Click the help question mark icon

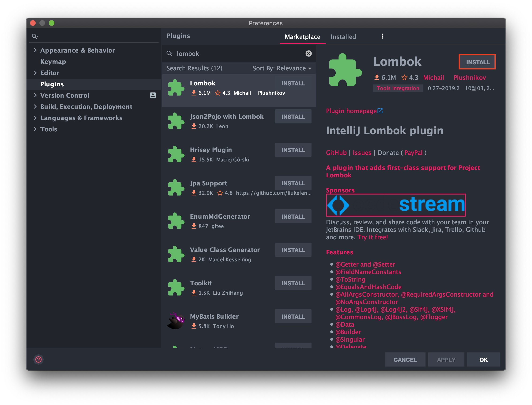(x=38, y=359)
